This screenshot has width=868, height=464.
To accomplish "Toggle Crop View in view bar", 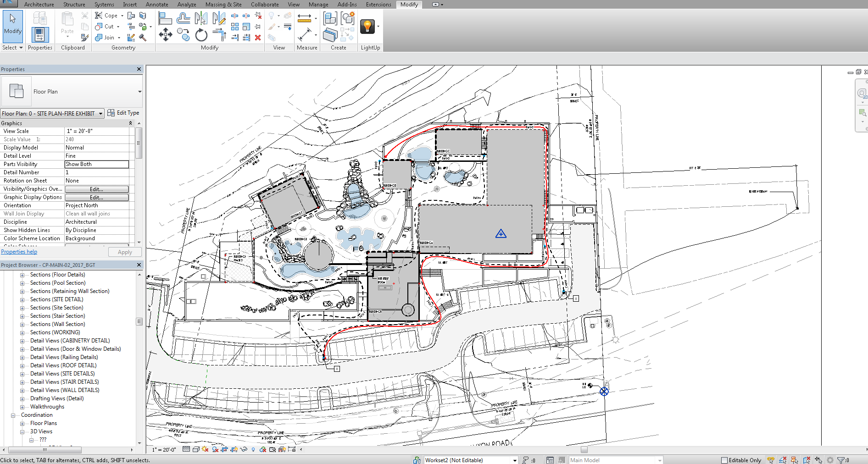I will point(224,449).
